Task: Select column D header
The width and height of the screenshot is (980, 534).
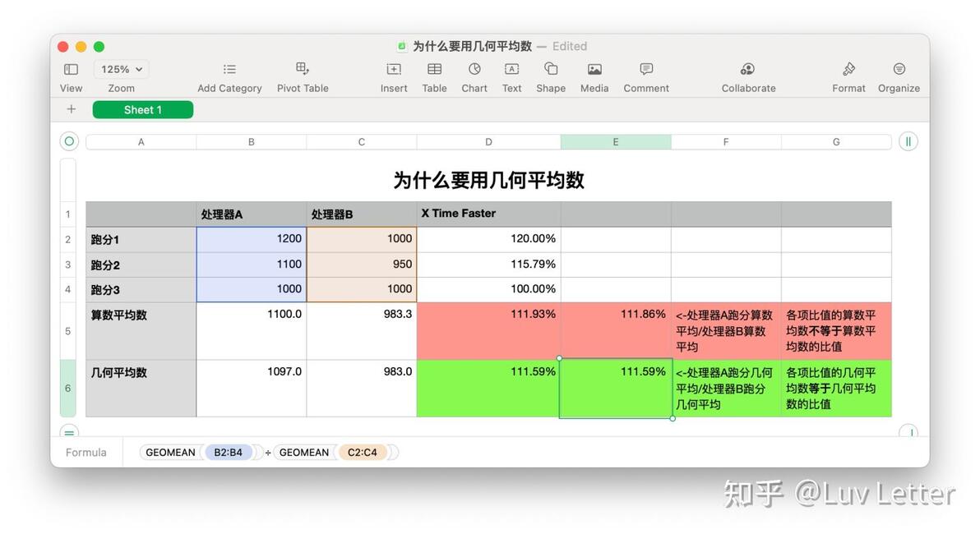Action: click(x=488, y=142)
